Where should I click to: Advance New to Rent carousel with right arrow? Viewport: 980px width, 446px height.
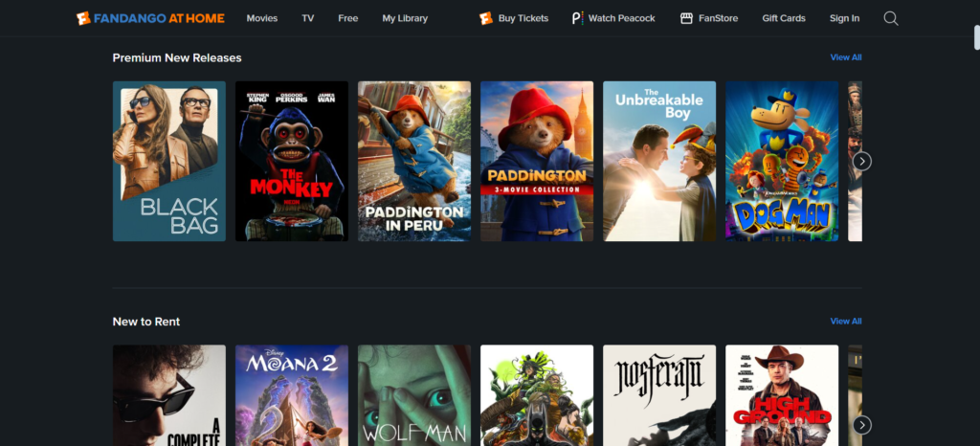click(862, 425)
